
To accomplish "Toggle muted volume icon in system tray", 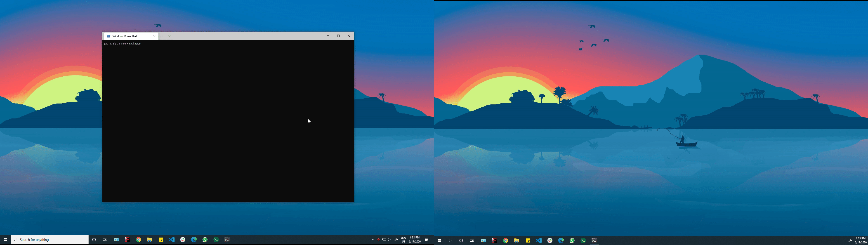I will (389, 240).
